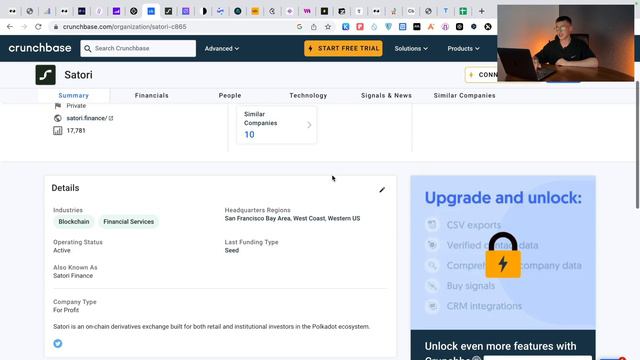This screenshot has width=640, height=360.
Task: Click the water droplet extension icon
Action: click(x=374, y=27)
